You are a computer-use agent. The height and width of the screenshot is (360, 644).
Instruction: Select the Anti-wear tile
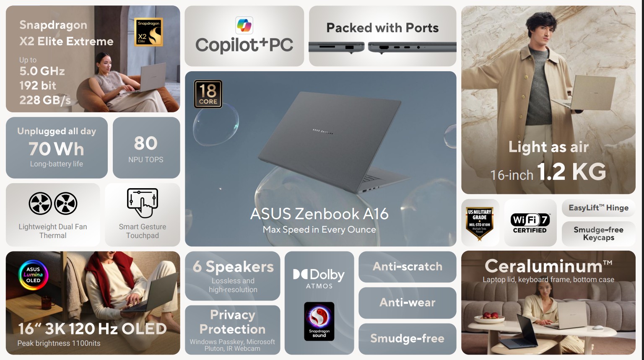coord(408,303)
